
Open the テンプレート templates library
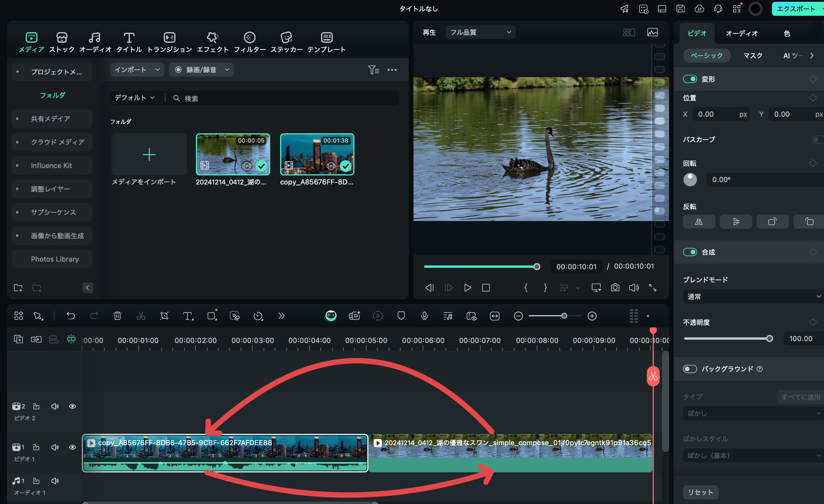click(x=326, y=42)
